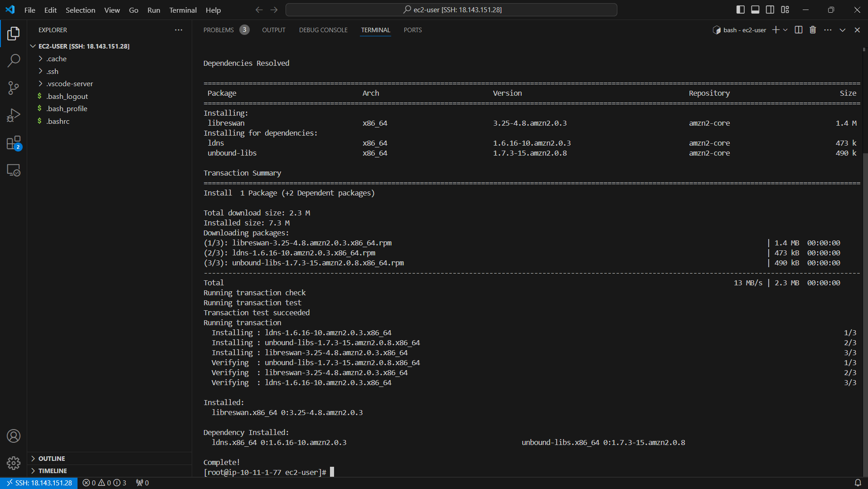Open Customize Layout icon

click(785, 10)
